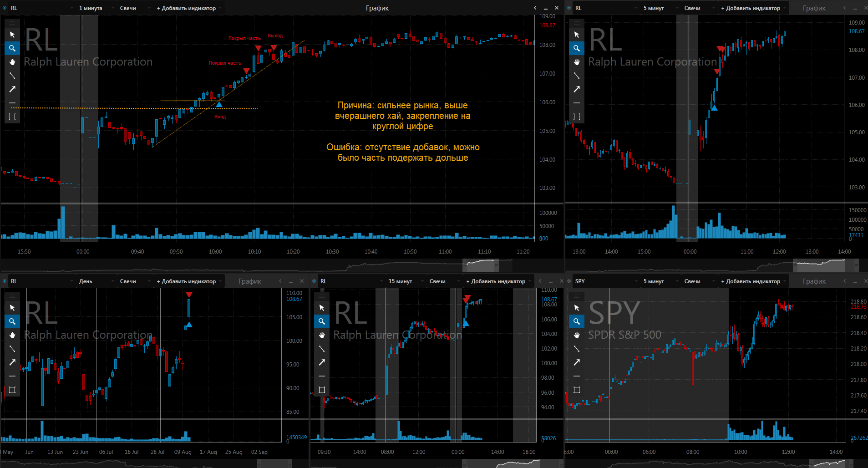Toggle the link indicator dot of 15 минут RL chart

click(314, 281)
